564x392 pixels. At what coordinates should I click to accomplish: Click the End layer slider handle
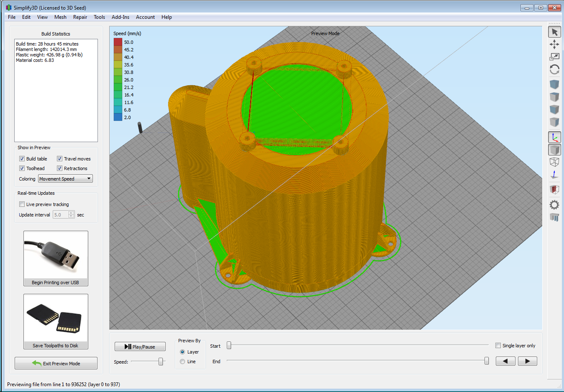click(487, 361)
